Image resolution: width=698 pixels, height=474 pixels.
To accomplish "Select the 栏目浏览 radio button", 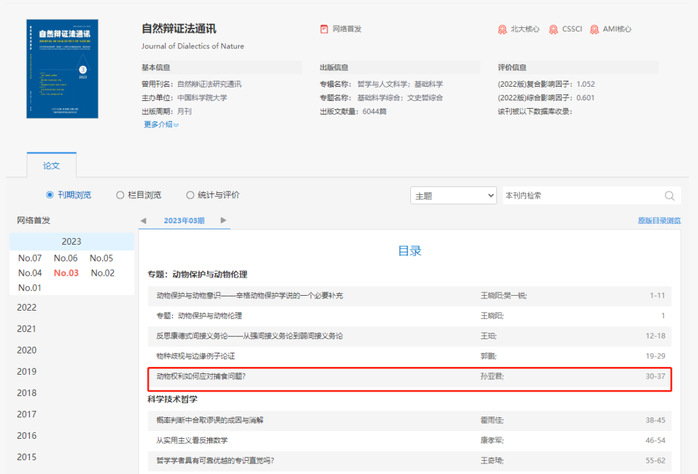I will [119, 195].
